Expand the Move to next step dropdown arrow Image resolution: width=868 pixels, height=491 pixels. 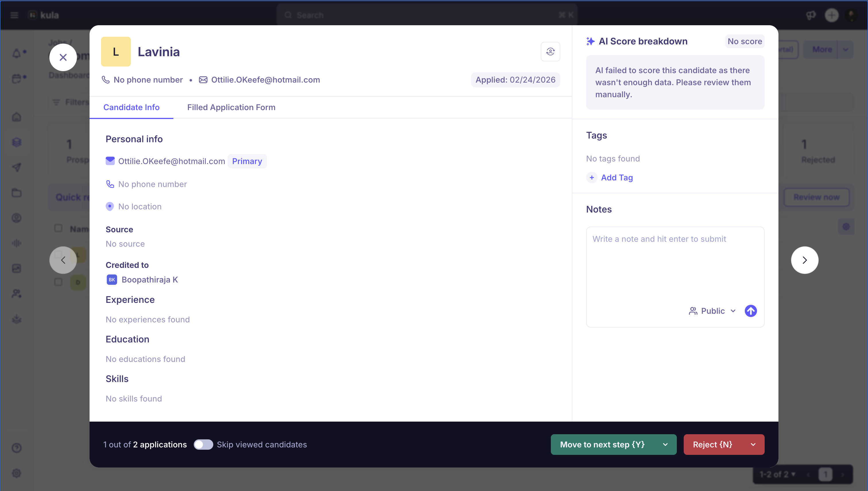665,445
